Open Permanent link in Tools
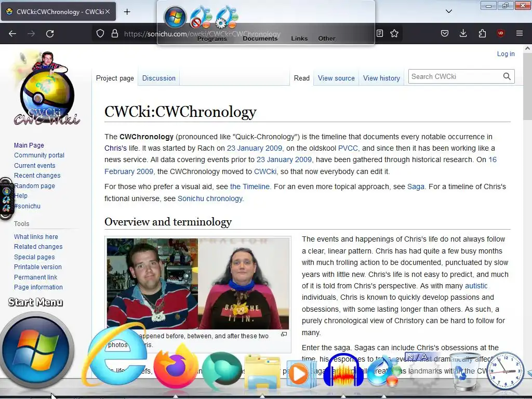Image resolution: width=532 pixels, height=399 pixels. click(x=36, y=277)
